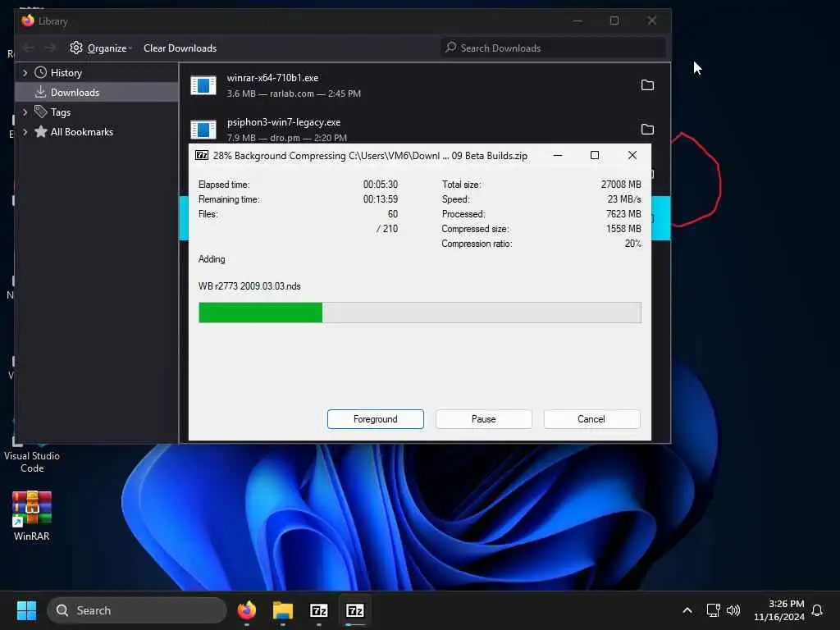The height and width of the screenshot is (630, 840).
Task: Click the Elapsed time value 00:05:30
Action: click(381, 185)
